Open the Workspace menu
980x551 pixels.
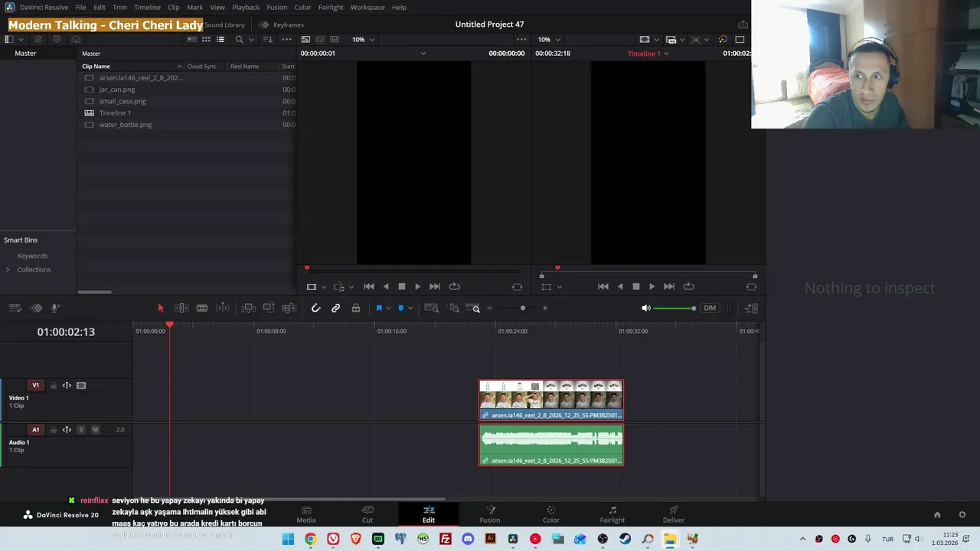pos(367,7)
